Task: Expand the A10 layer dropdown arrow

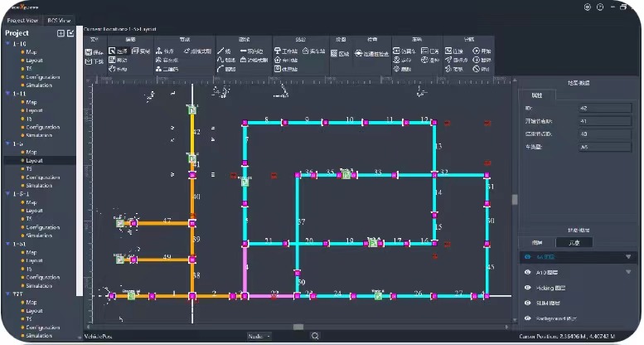Action: pos(628,272)
